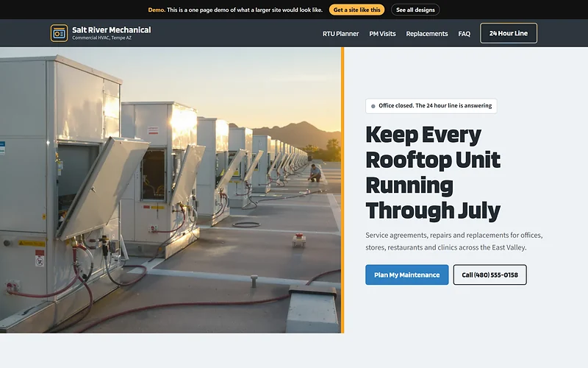The height and width of the screenshot is (368, 588).
Task: Open the Salt River Mechanical home link
Action: click(101, 33)
